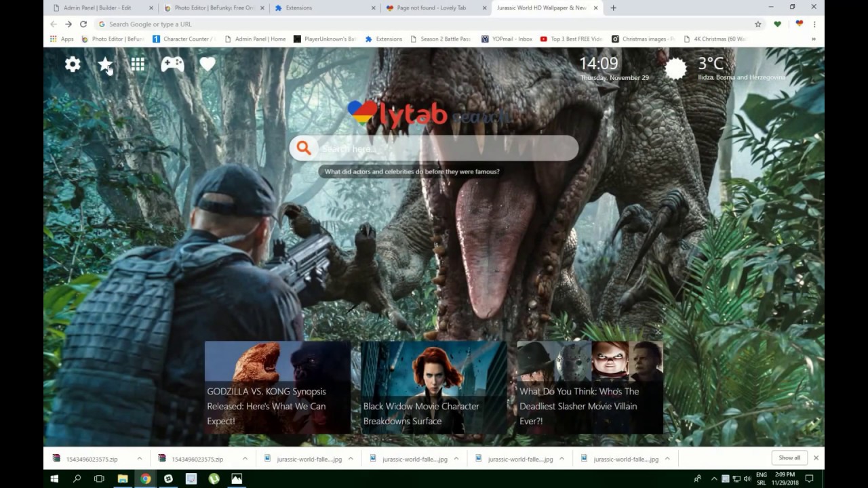Click the volume icon in the system tray
Screen dimensions: 868x488
click(x=747, y=479)
